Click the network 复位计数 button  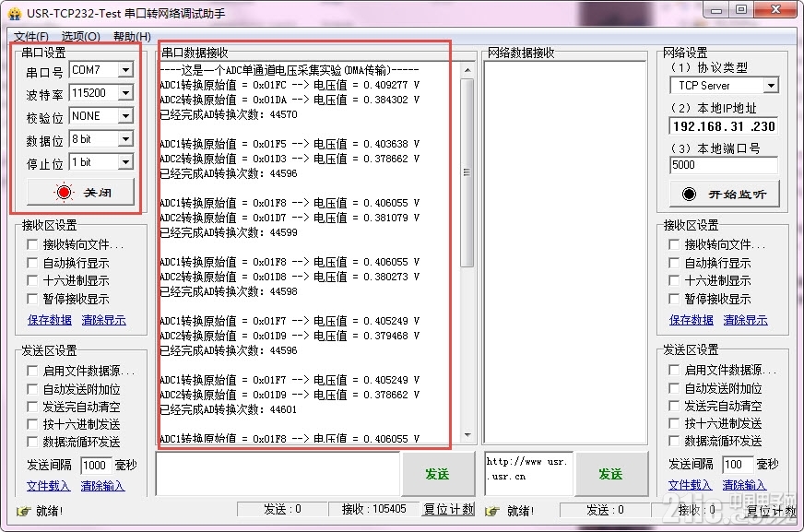(x=771, y=511)
